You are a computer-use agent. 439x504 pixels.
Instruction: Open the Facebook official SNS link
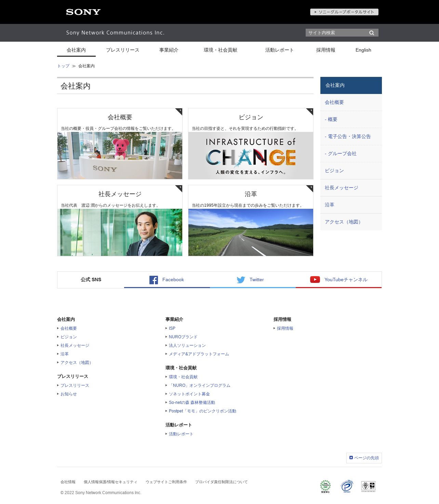pos(167,280)
